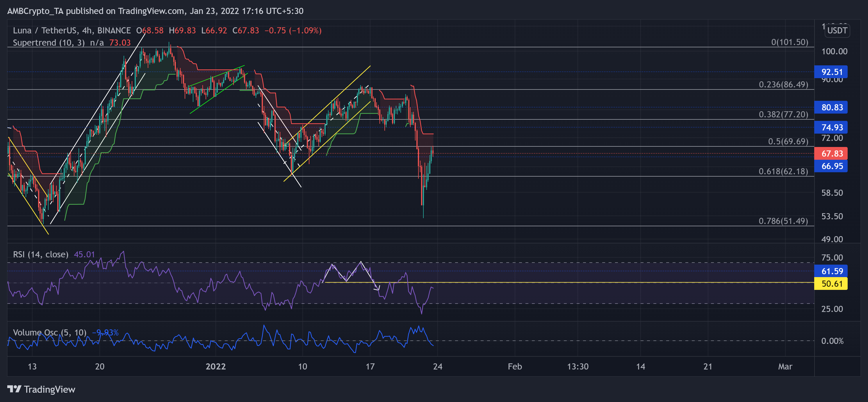Click the 0.618(62.18) Fibonacci level label

[x=783, y=171]
